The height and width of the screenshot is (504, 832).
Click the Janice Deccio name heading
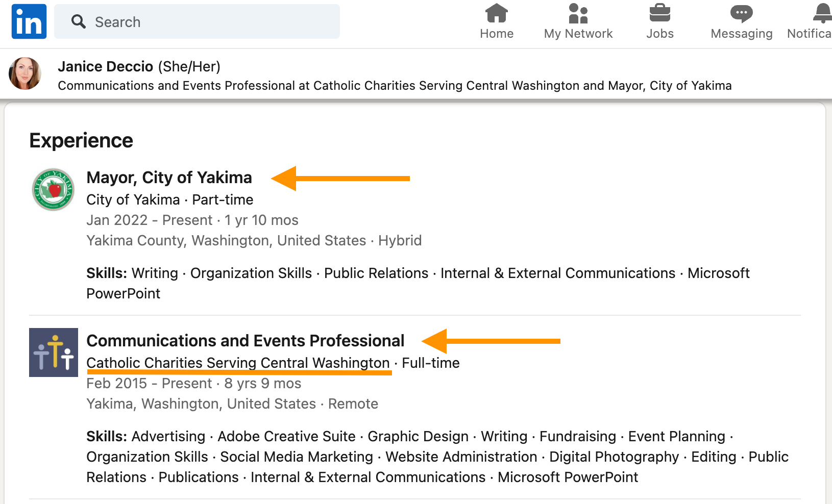tap(105, 66)
